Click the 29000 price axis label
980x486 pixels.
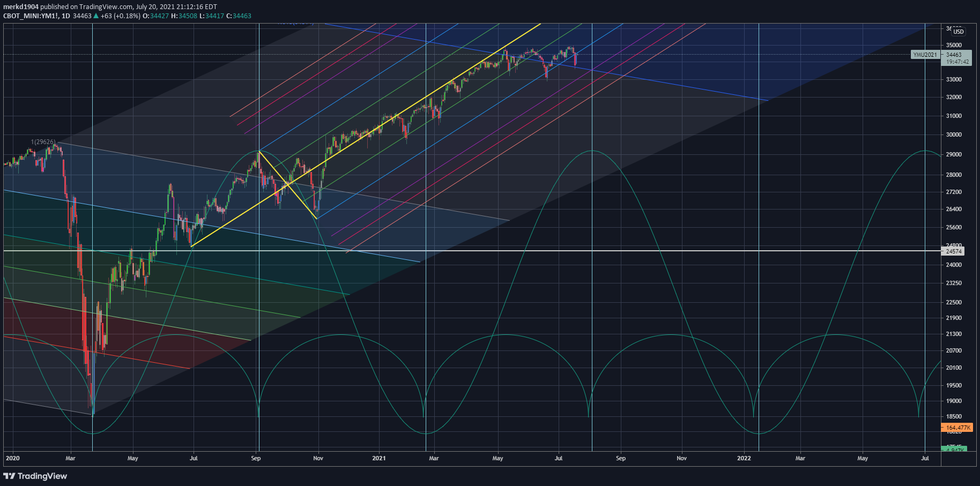pyautogui.click(x=954, y=154)
